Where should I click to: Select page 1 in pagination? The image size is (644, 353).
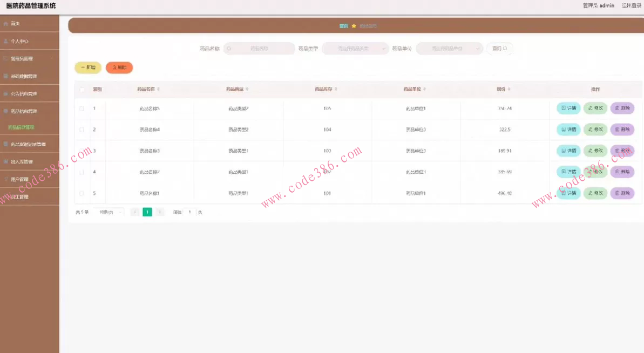click(147, 212)
